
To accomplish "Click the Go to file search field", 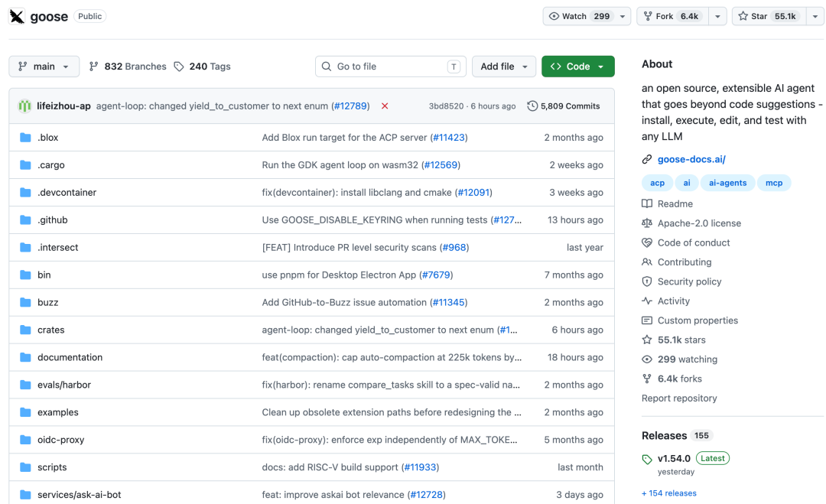I will (x=390, y=67).
